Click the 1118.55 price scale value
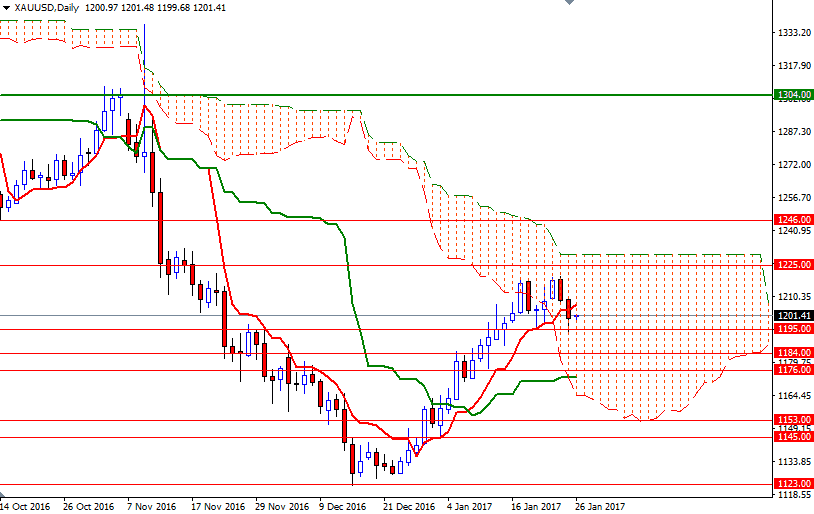The width and height of the screenshot is (814, 514). coord(794,495)
